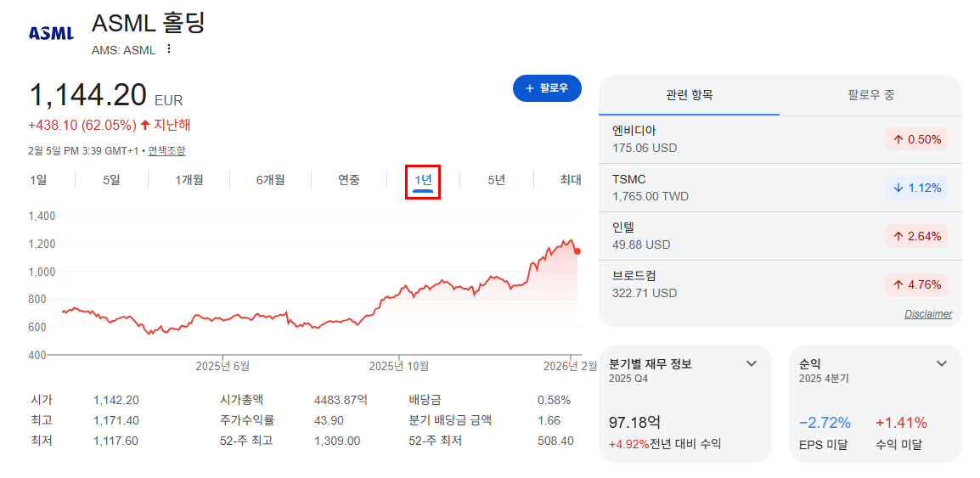Click the 엔비디아 0.50% change badge
Image resolution: width=980 pixels, height=478 pixels.
(916, 139)
